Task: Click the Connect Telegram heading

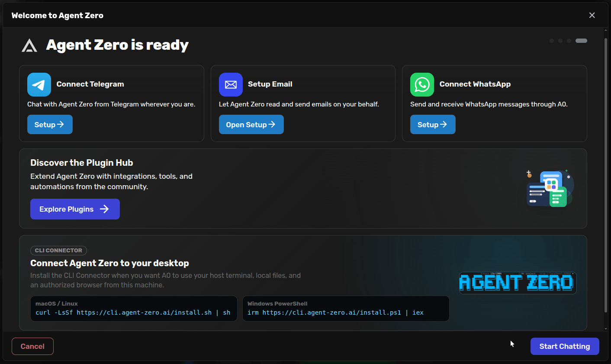Action: (90, 84)
